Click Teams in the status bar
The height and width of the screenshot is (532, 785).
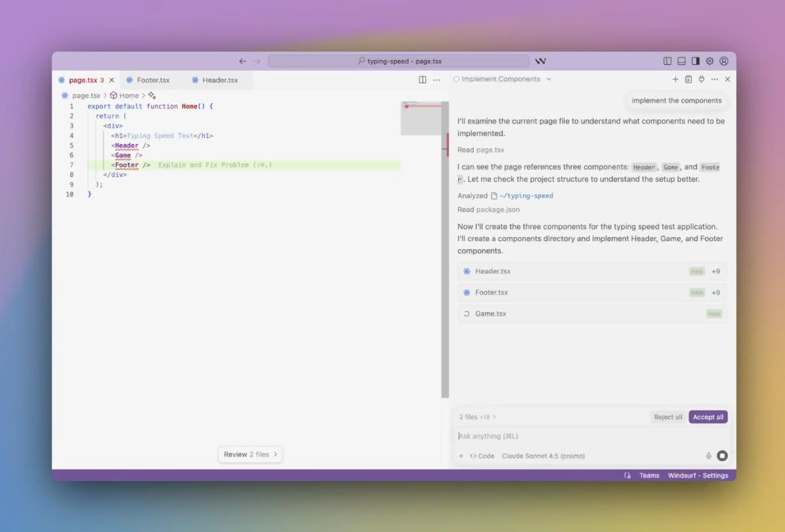[x=649, y=475]
